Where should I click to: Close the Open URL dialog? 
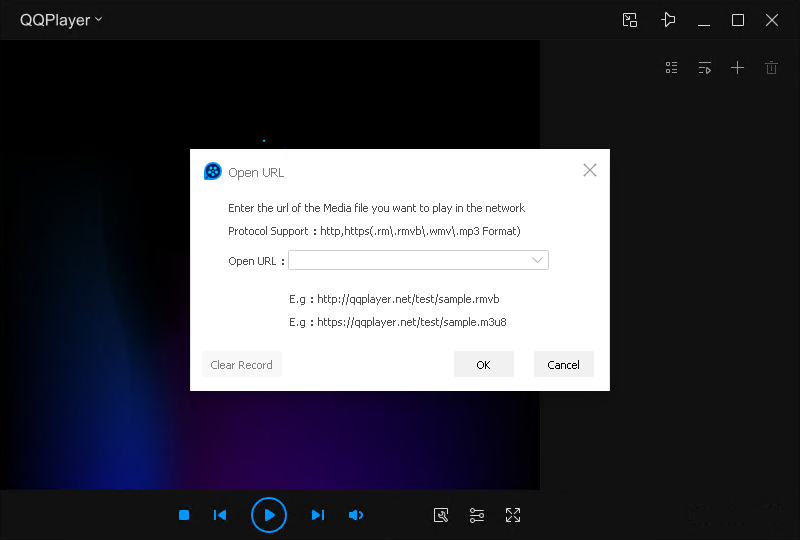(x=590, y=170)
